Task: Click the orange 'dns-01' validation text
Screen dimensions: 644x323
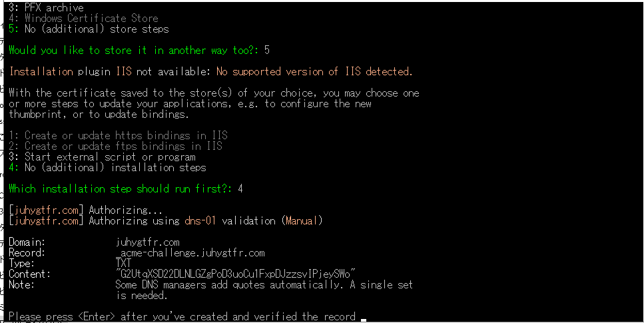Action: pos(200,221)
